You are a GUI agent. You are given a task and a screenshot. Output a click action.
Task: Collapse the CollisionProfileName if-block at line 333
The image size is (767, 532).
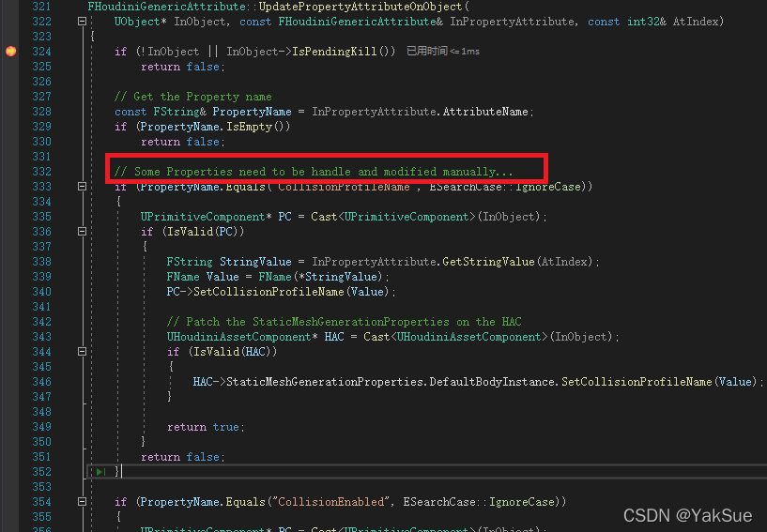point(83,187)
